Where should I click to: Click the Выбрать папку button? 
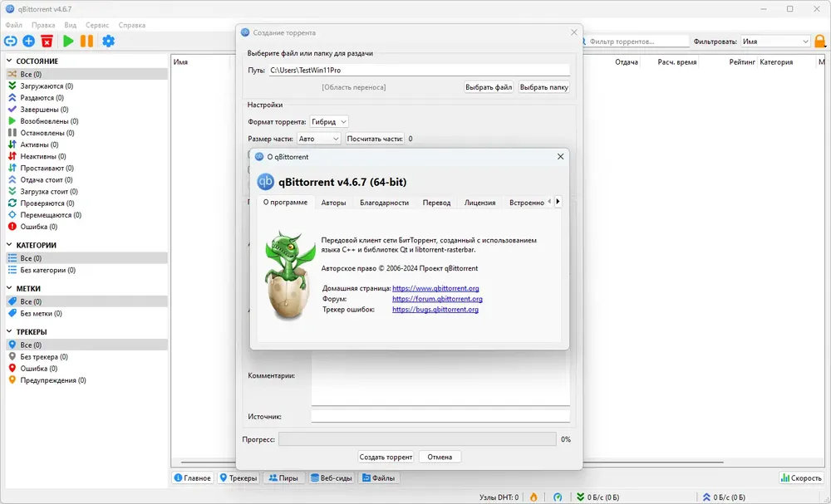point(543,87)
